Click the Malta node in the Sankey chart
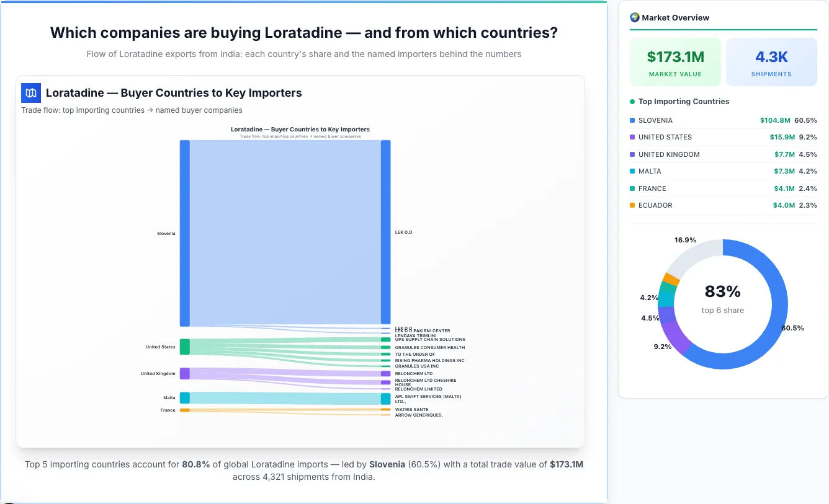Viewport: 829px width, 504px height. [x=184, y=397]
